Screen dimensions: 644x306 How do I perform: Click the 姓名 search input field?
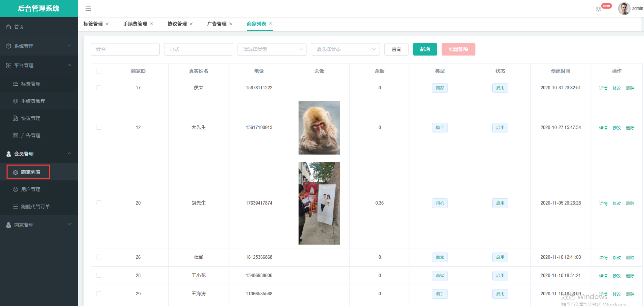[125, 49]
